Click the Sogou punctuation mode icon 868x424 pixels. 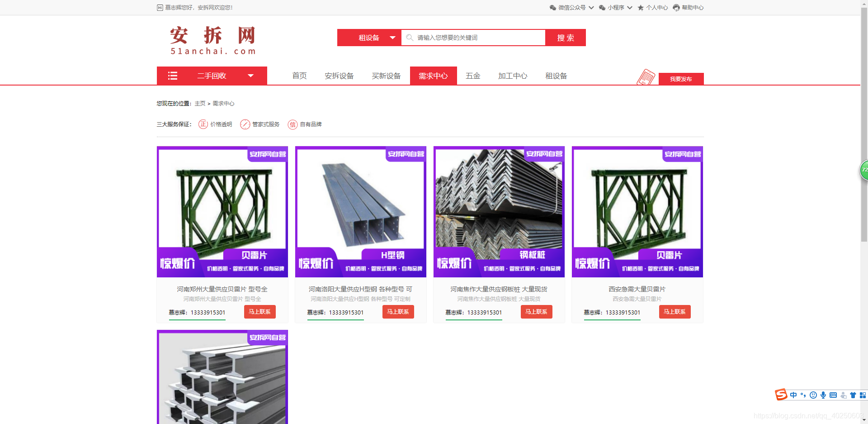click(x=803, y=395)
